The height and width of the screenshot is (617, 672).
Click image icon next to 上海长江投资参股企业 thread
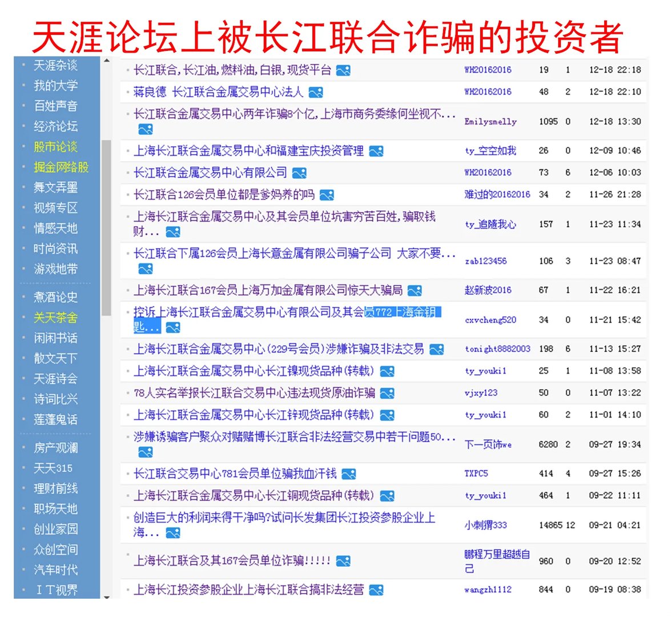tap(375, 589)
